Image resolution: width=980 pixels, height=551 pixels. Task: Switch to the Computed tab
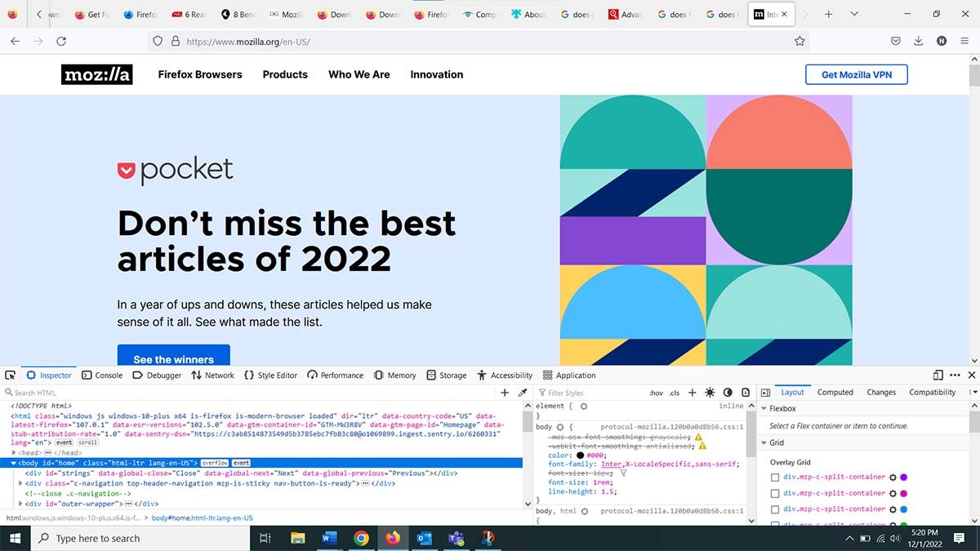tap(835, 392)
